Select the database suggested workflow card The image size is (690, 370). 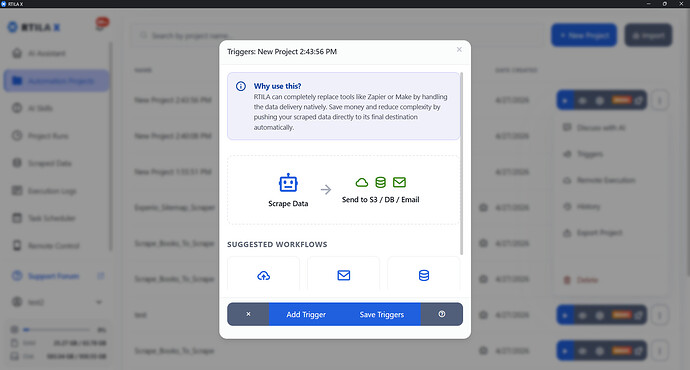click(424, 274)
